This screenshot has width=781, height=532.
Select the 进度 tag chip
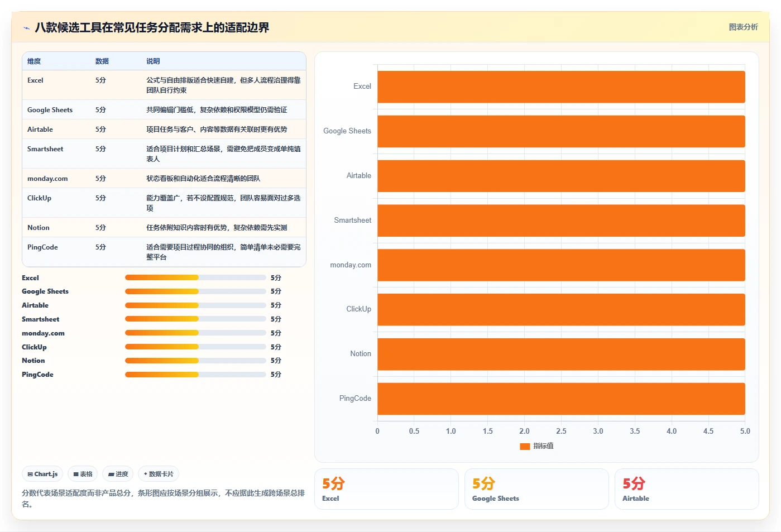118,474
